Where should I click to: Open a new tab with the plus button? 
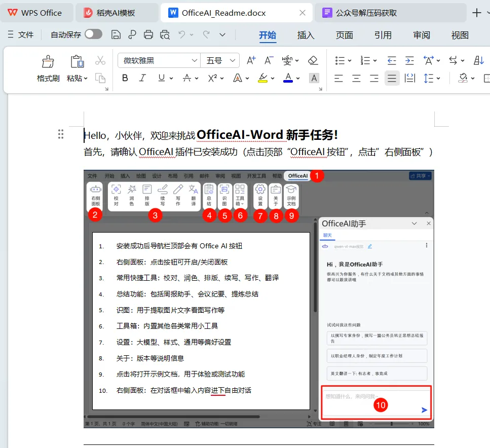[476, 13]
